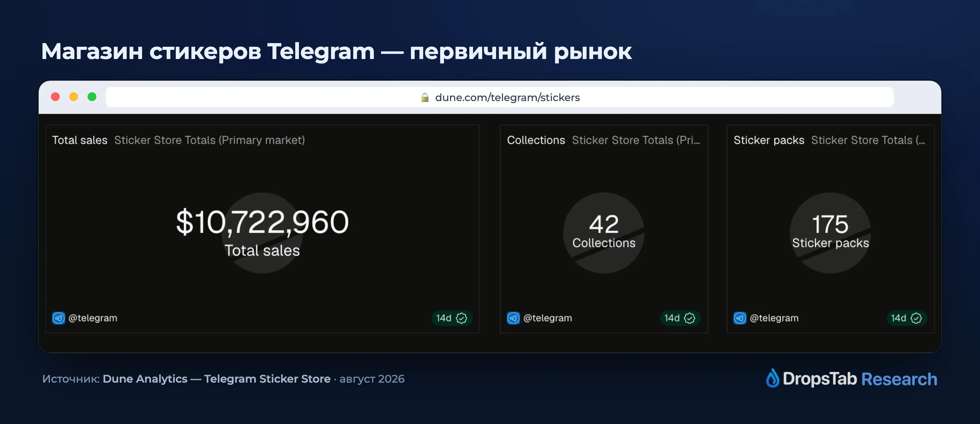The height and width of the screenshot is (424, 980).
Task: Click the DropsTab Research wordmark
Action: pyautogui.click(x=860, y=379)
